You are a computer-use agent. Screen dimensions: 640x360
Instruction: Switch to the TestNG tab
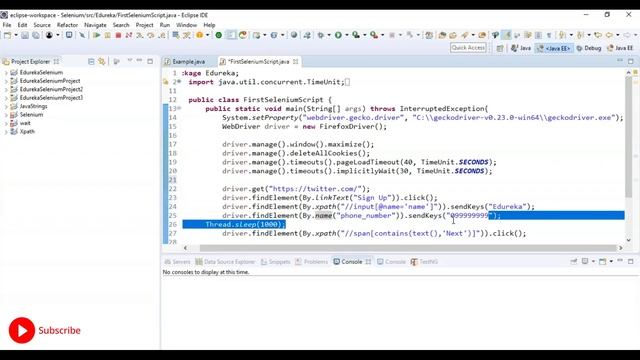pos(424,262)
